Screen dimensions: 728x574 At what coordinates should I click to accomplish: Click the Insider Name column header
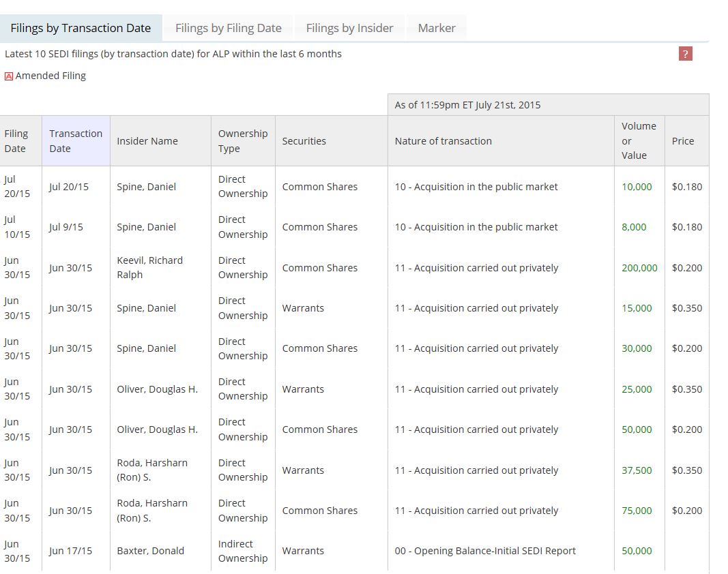pyautogui.click(x=147, y=141)
